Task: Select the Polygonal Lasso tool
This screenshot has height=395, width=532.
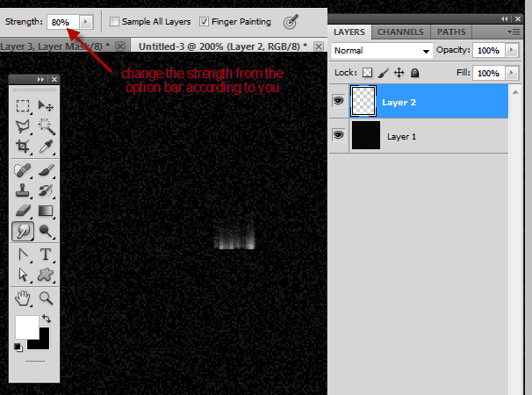Action: pyautogui.click(x=23, y=126)
